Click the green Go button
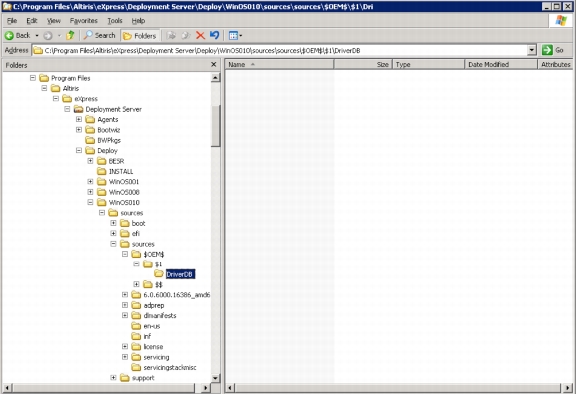Viewport: 578px width, 395px height. click(x=553, y=50)
